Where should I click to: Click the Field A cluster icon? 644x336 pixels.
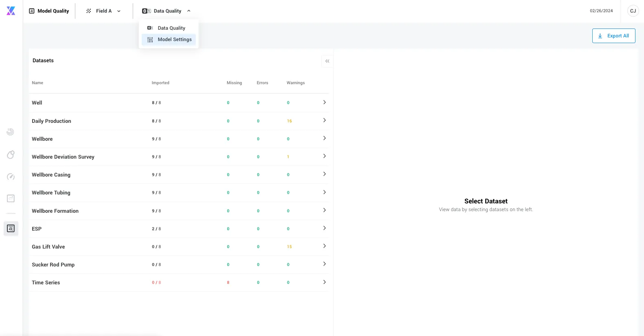pos(89,11)
